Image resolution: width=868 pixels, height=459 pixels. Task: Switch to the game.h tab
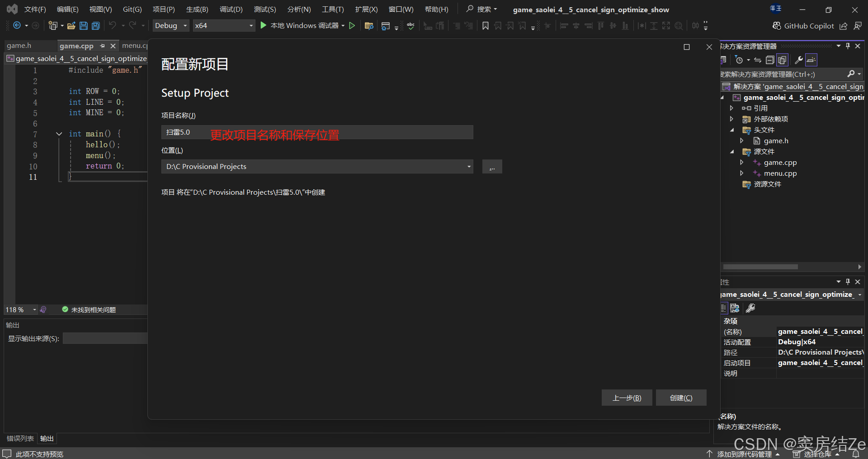(x=19, y=45)
